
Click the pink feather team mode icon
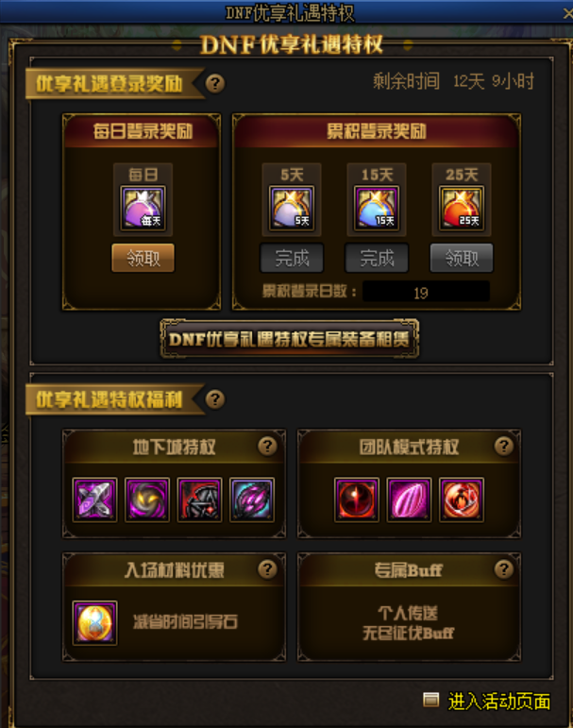pos(409,499)
